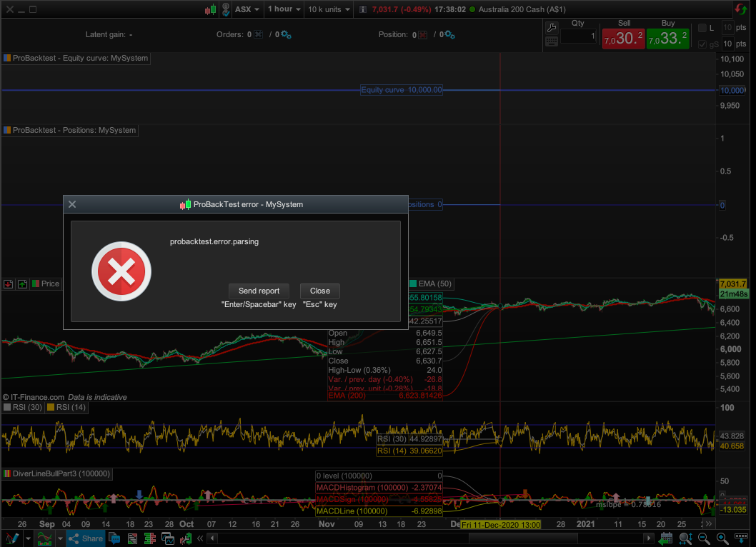
Task: Click the magnifier auto-fit zoom icon
Action: (685, 538)
